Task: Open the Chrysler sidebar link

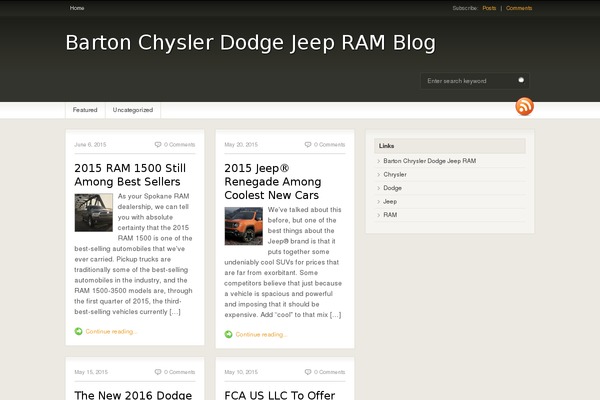Action: [395, 175]
